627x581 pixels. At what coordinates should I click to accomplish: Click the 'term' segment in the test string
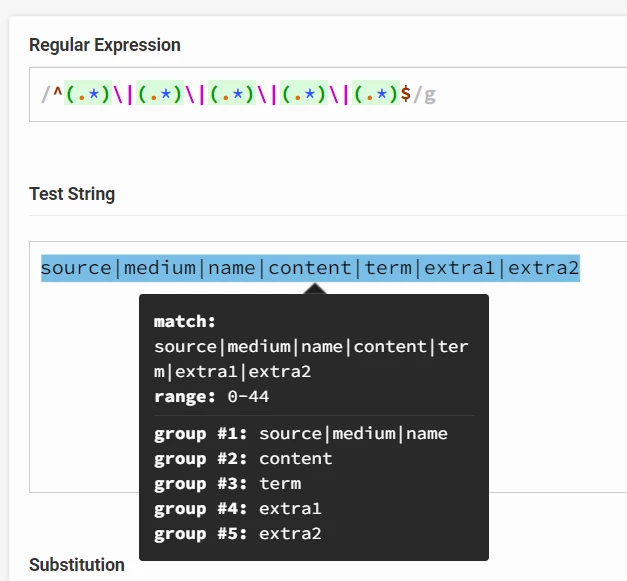tap(388, 268)
